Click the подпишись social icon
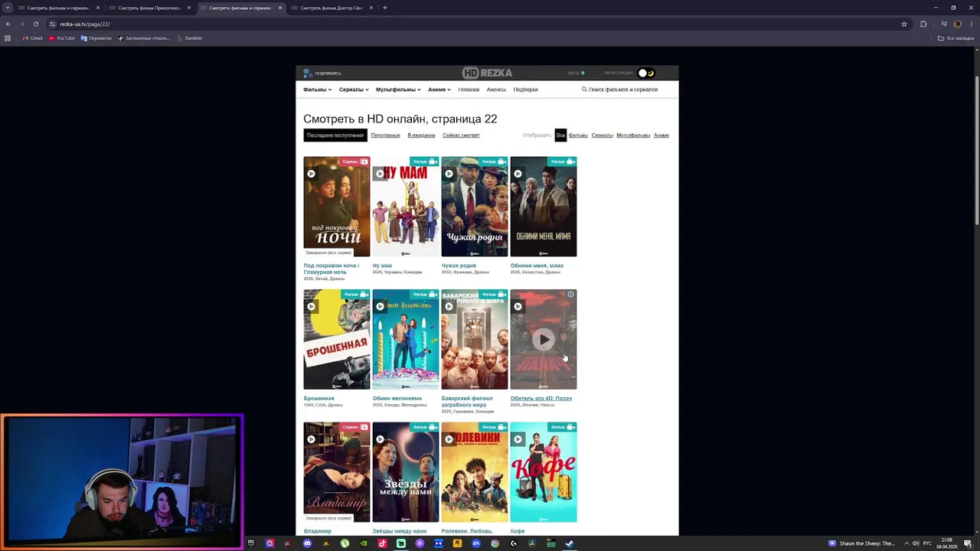The height and width of the screenshot is (551, 980). click(307, 73)
